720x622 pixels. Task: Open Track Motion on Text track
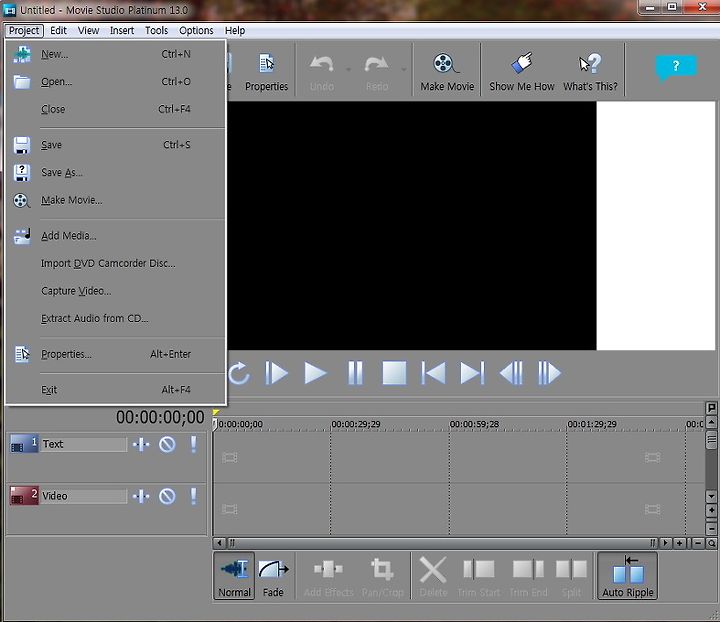(141, 444)
